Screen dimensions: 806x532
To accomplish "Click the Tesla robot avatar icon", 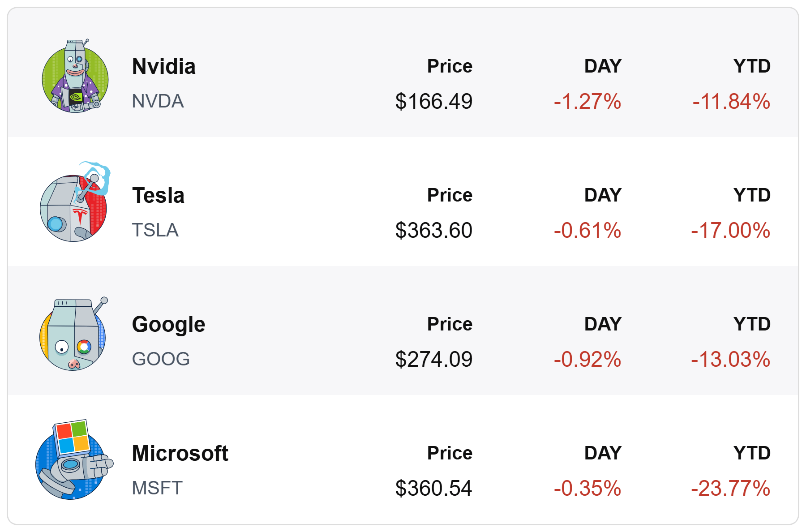I will point(74,206).
